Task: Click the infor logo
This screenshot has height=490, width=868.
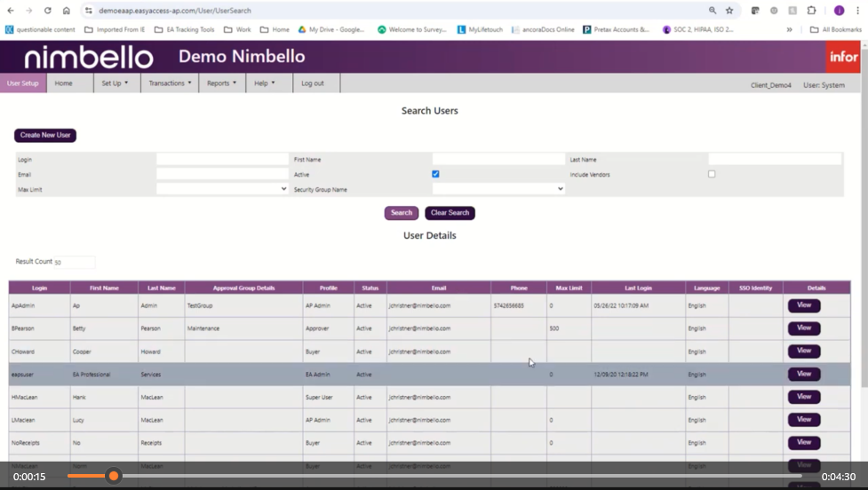Action: point(843,57)
